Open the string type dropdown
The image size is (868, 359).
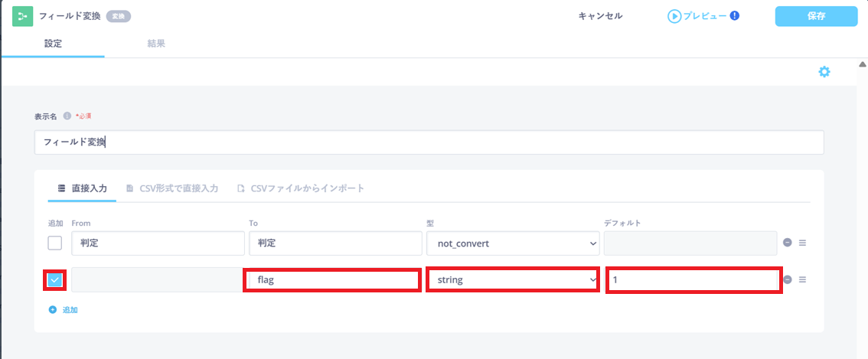[513, 280]
